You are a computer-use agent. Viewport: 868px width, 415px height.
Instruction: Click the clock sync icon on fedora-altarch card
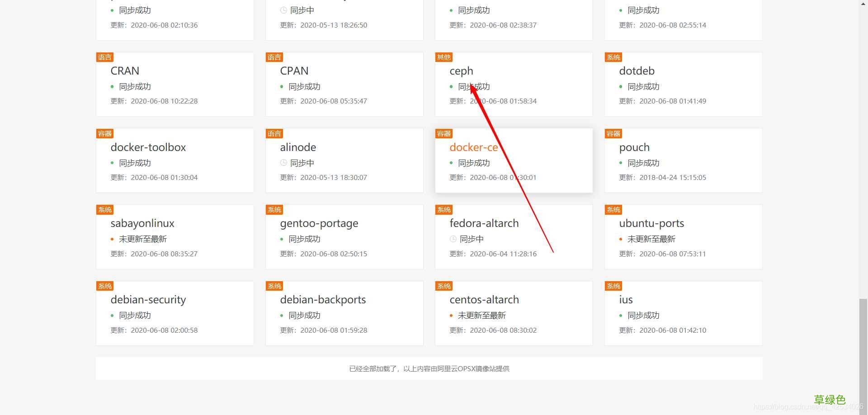(x=453, y=239)
